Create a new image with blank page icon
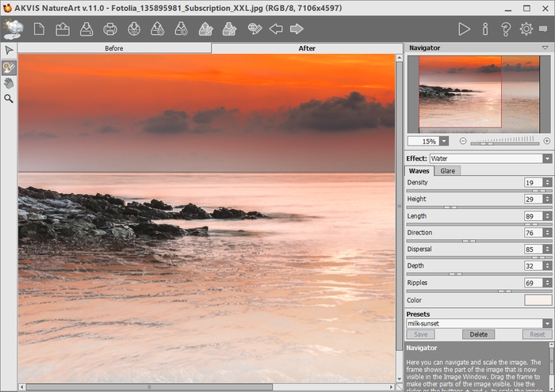Viewport: 555px width, 392px height. pos(39,29)
